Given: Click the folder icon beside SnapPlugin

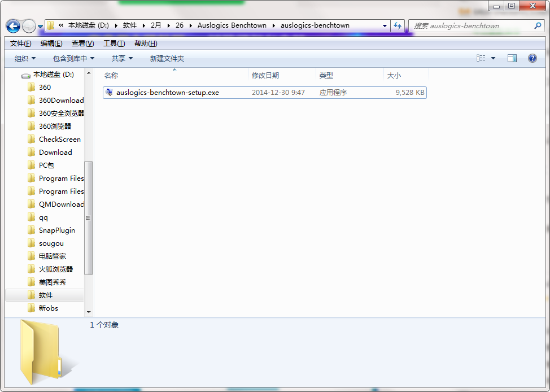Looking at the screenshot, I should coord(31,230).
